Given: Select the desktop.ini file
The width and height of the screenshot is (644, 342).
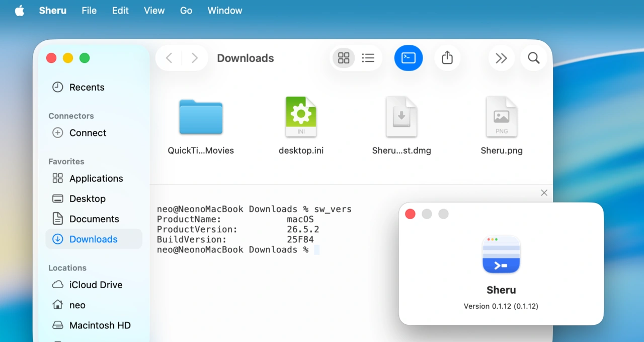Looking at the screenshot, I should [x=301, y=126].
